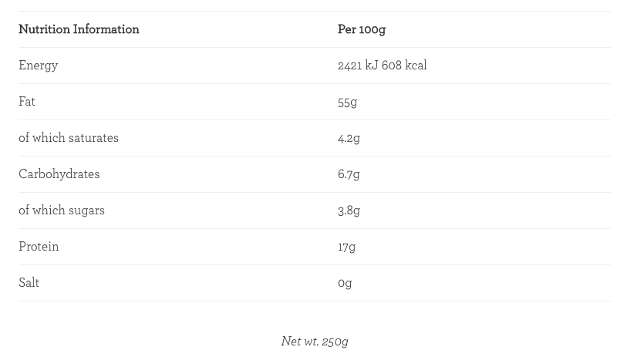Click the Net wt. 250g text
The height and width of the screenshot is (357, 644).
315,342
